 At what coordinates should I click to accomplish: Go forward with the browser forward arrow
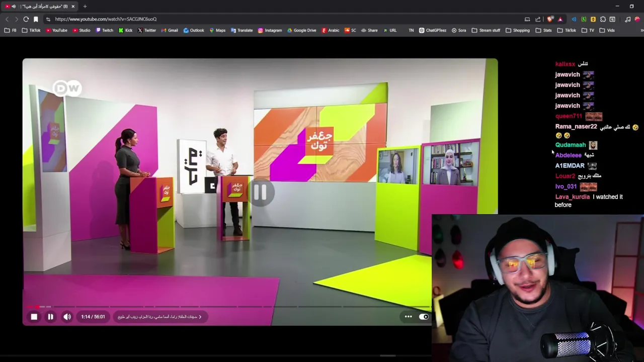coord(16,19)
